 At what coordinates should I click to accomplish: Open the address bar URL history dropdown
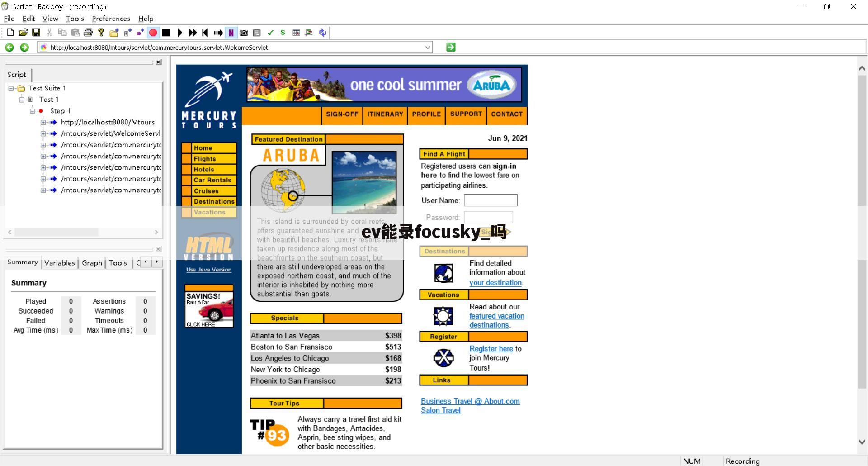coord(428,48)
